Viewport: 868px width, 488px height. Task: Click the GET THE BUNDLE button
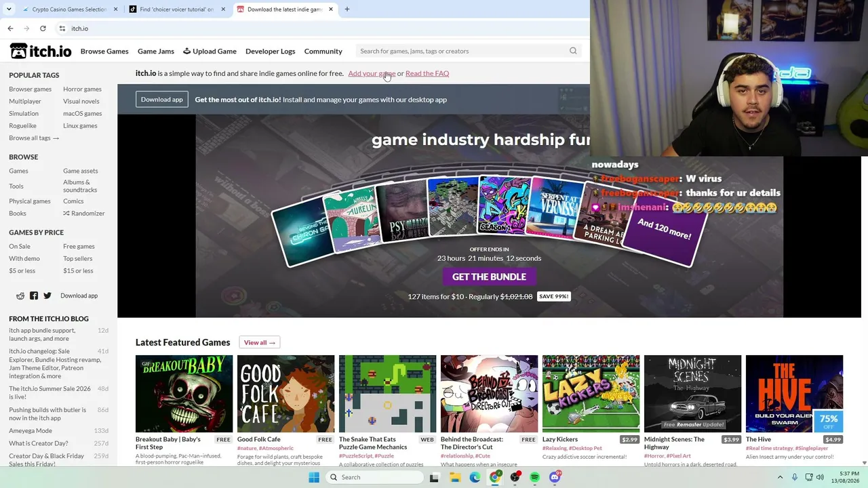[x=489, y=277]
